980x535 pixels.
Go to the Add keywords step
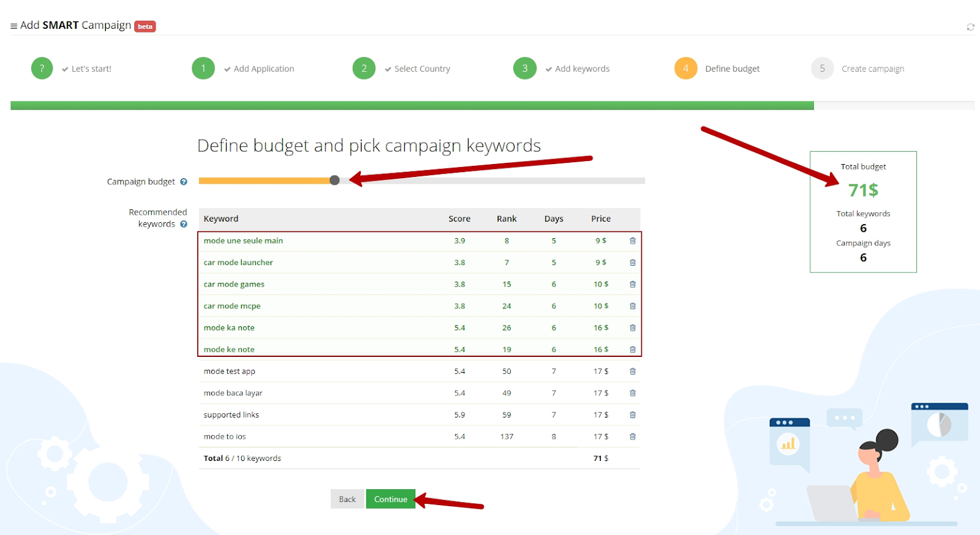click(582, 69)
